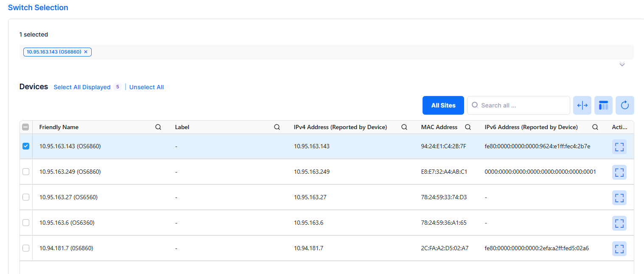
Task: Search within MAC Address column
Action: 468,127
